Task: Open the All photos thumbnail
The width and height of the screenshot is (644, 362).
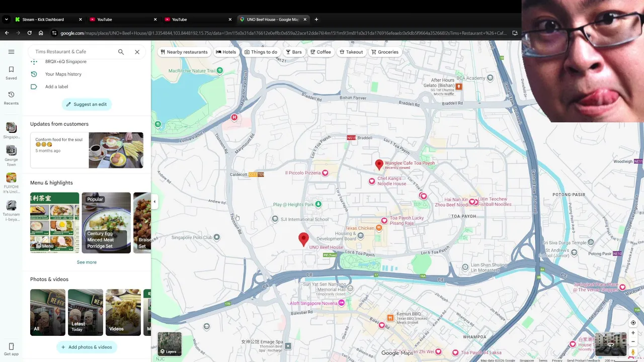Action: (x=48, y=312)
